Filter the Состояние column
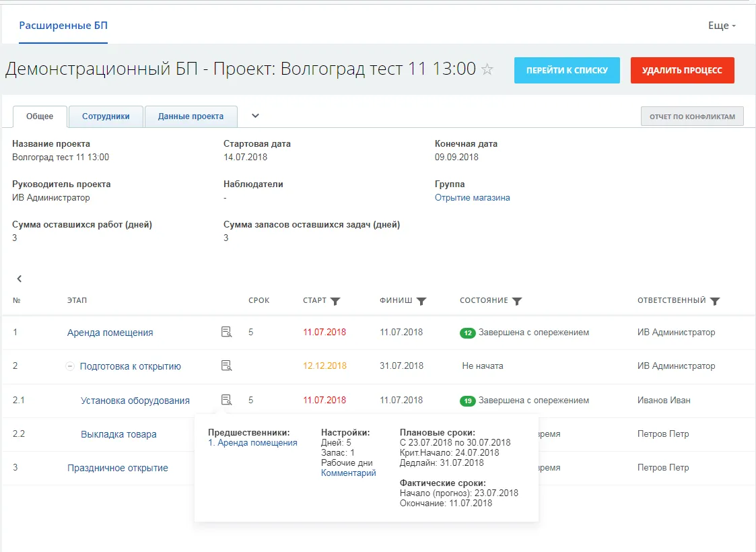The height and width of the screenshot is (552, 756). point(517,301)
